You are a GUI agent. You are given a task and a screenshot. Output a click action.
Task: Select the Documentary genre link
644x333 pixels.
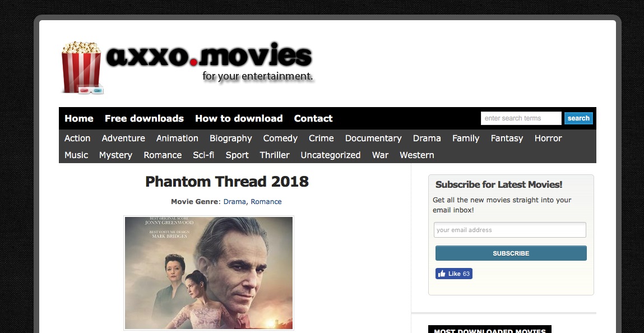[373, 138]
